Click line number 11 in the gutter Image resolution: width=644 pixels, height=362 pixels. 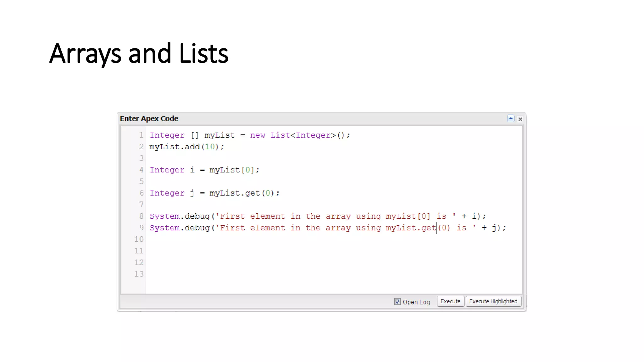tap(139, 251)
